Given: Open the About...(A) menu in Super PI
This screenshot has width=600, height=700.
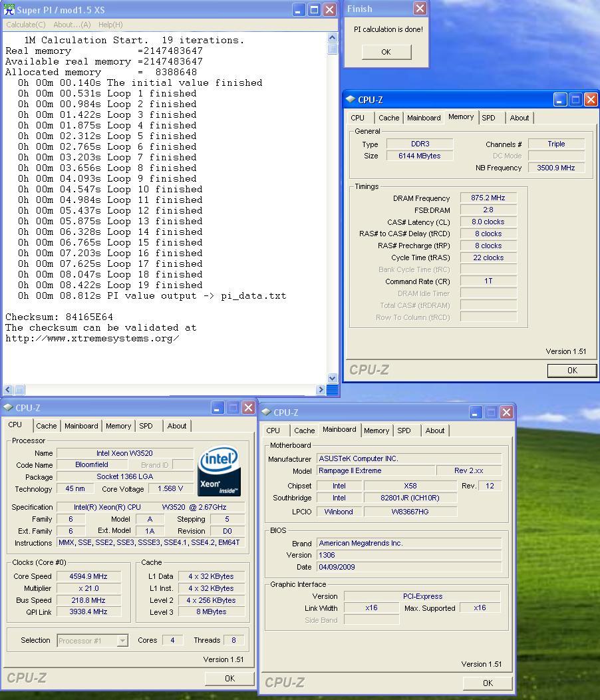Looking at the screenshot, I should pos(72,25).
